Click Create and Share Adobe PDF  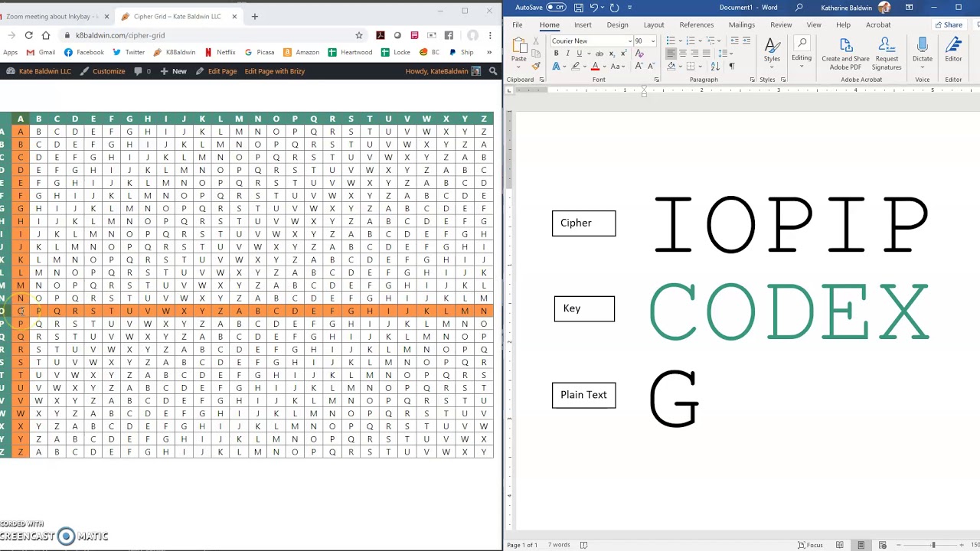click(845, 54)
